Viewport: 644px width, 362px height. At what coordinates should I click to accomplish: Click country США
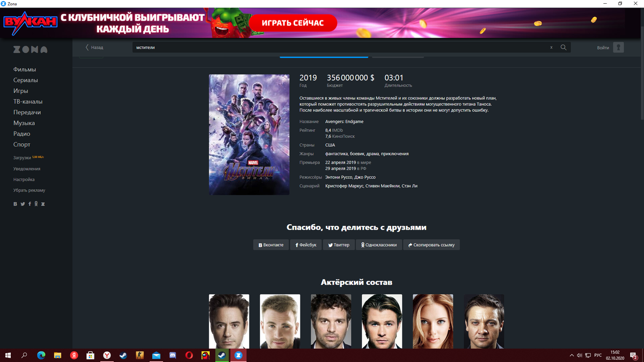pos(330,145)
